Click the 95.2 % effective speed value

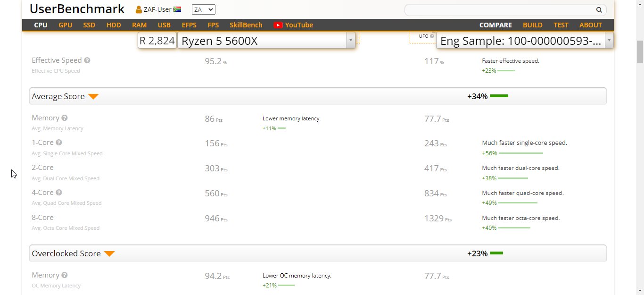(215, 61)
